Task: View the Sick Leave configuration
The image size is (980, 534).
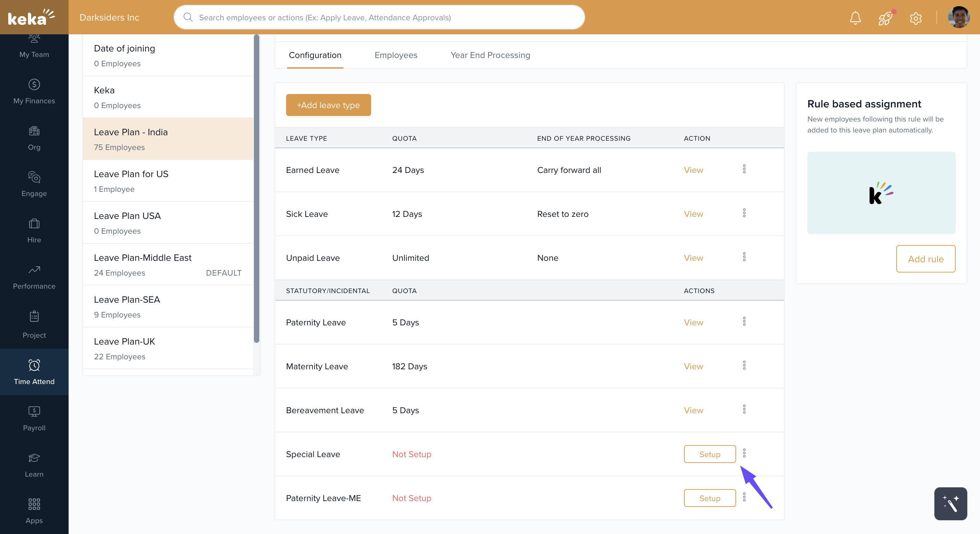Action: tap(693, 214)
